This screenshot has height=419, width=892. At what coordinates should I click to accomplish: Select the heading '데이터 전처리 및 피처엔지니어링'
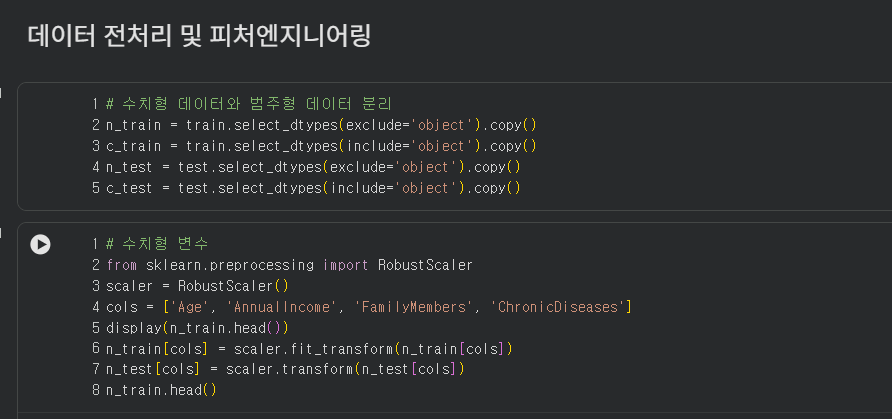point(199,36)
